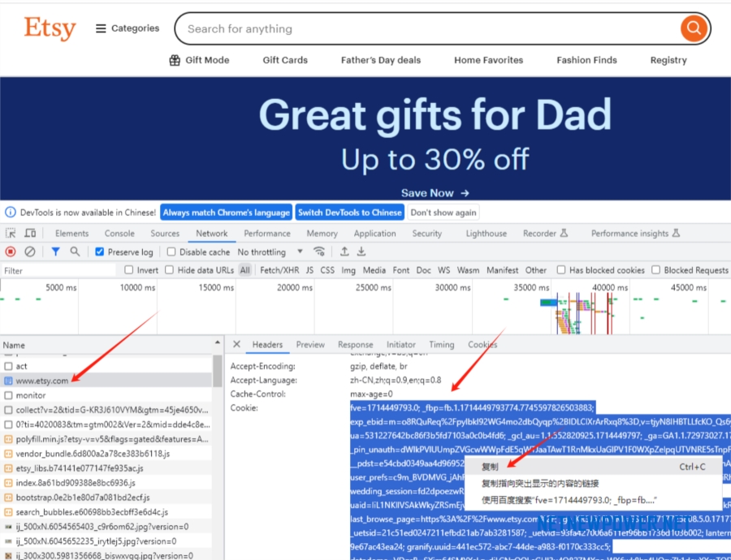Open the Timing tab
The height and width of the screenshot is (560, 731).
point(442,345)
